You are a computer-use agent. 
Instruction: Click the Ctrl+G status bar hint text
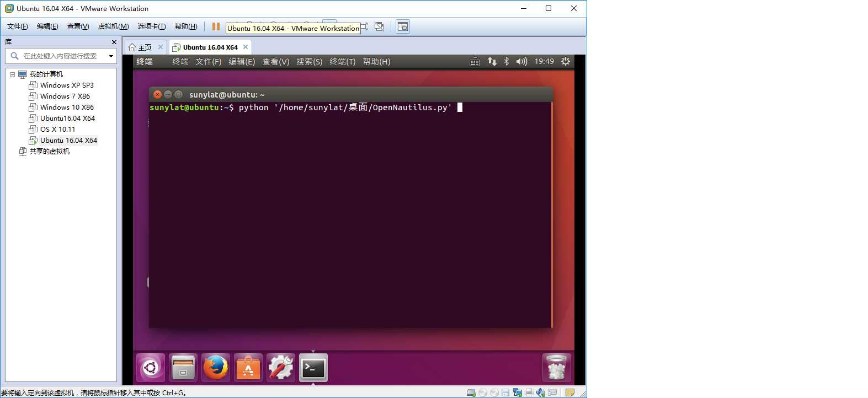click(x=93, y=393)
